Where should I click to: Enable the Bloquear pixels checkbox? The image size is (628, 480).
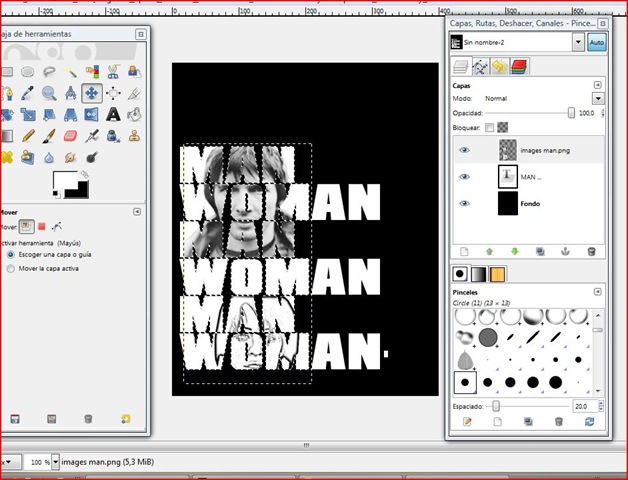(490, 128)
